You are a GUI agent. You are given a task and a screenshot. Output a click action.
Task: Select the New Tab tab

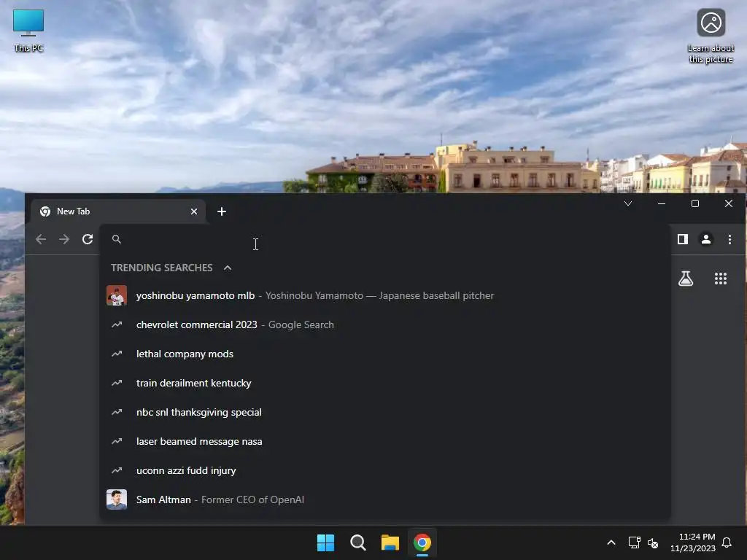pos(117,211)
